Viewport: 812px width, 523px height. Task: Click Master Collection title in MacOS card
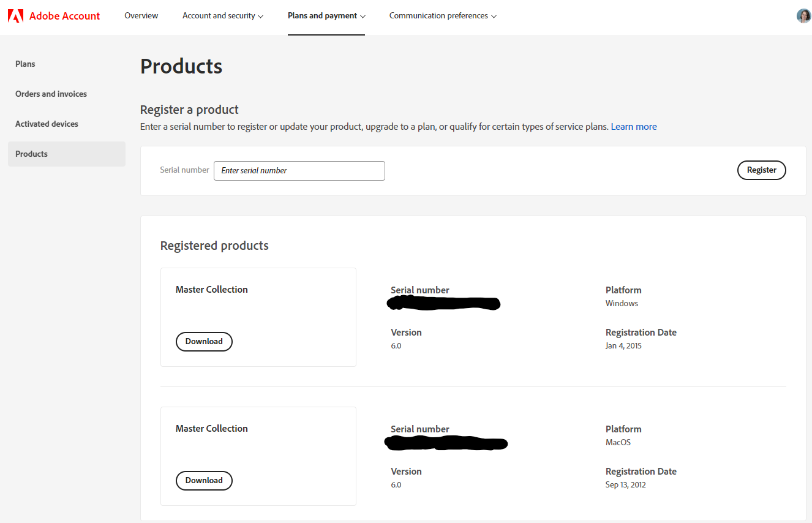point(212,429)
